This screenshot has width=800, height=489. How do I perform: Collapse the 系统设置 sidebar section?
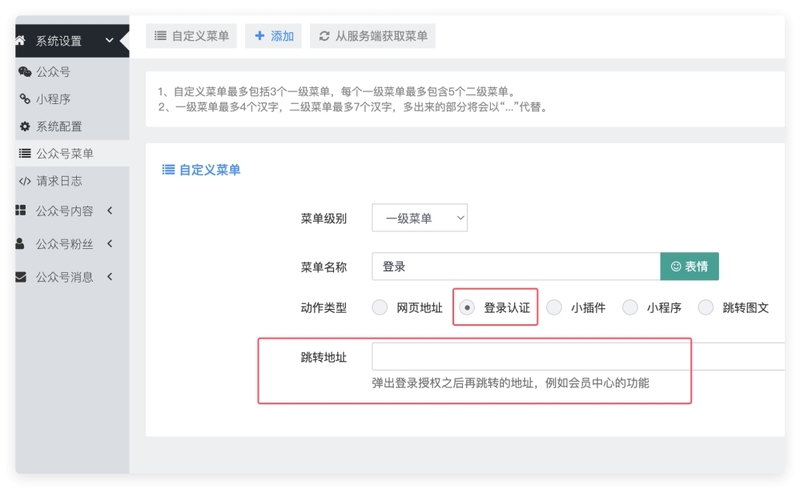pos(108,41)
